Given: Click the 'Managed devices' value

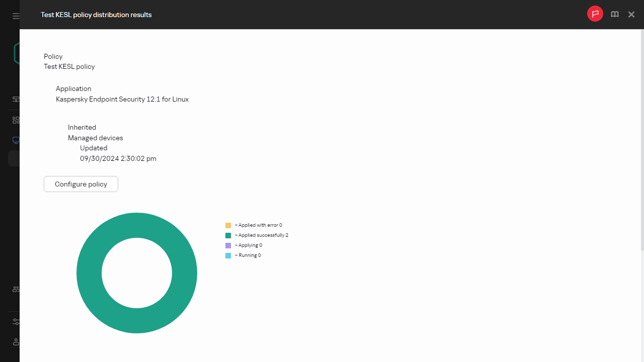Looking at the screenshot, I should tap(96, 138).
